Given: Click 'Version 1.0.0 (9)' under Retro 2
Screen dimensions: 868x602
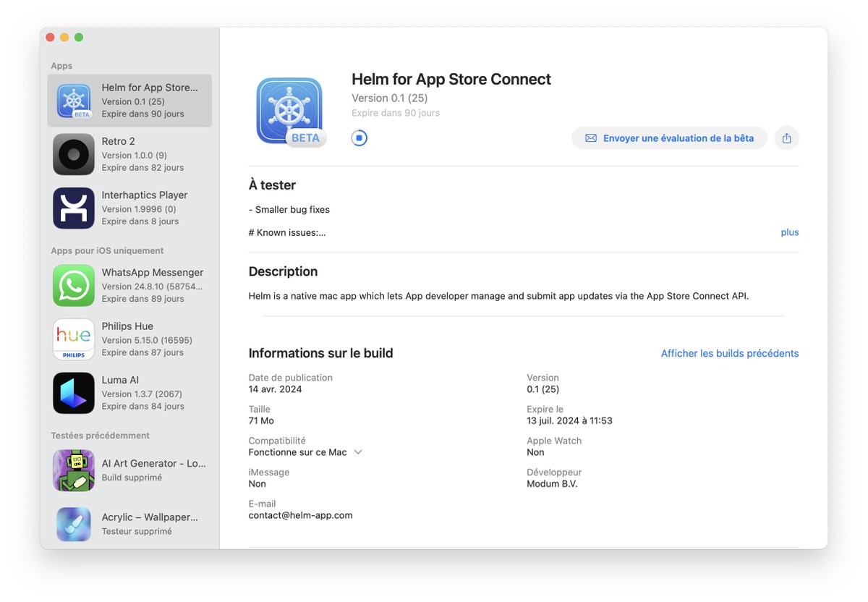Looking at the screenshot, I should [135, 155].
